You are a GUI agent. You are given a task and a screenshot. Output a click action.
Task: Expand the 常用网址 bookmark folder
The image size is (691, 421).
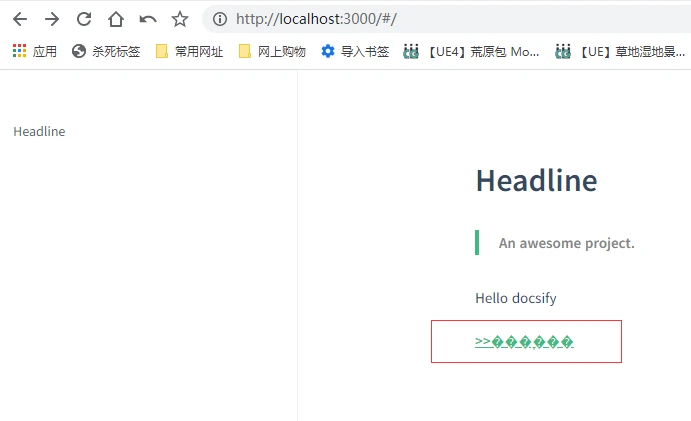189,51
